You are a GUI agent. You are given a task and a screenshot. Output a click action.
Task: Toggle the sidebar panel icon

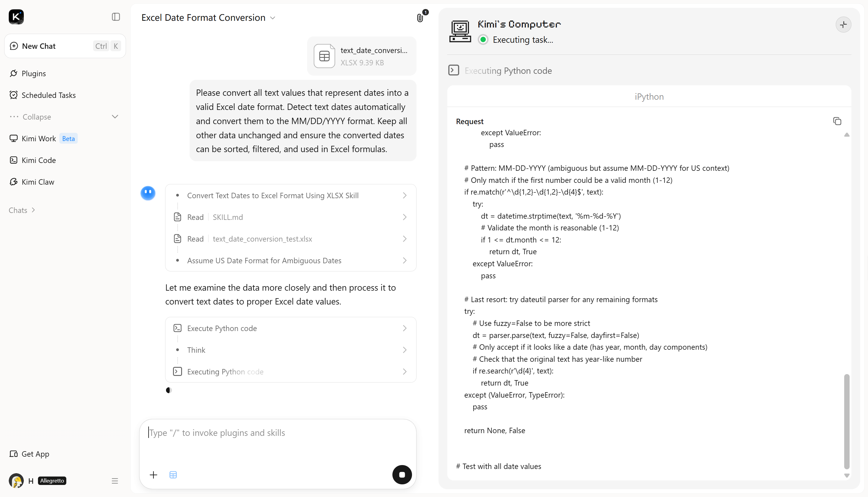point(116,17)
